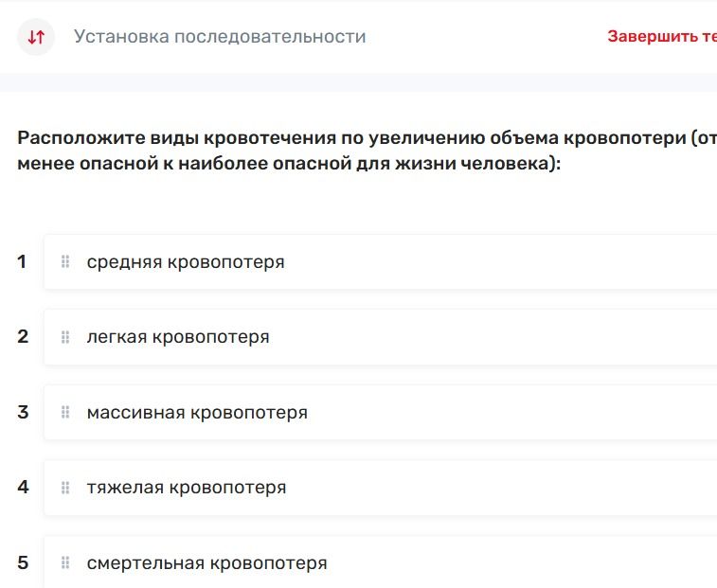Viewport: 717px width, 588px height.
Task: Click the red sort arrows icon
Action: 36,37
